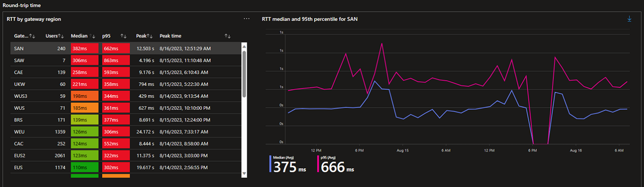This screenshot has height=187, width=644.
Task: Sort table by p95 column arrows
Action: coord(124,36)
